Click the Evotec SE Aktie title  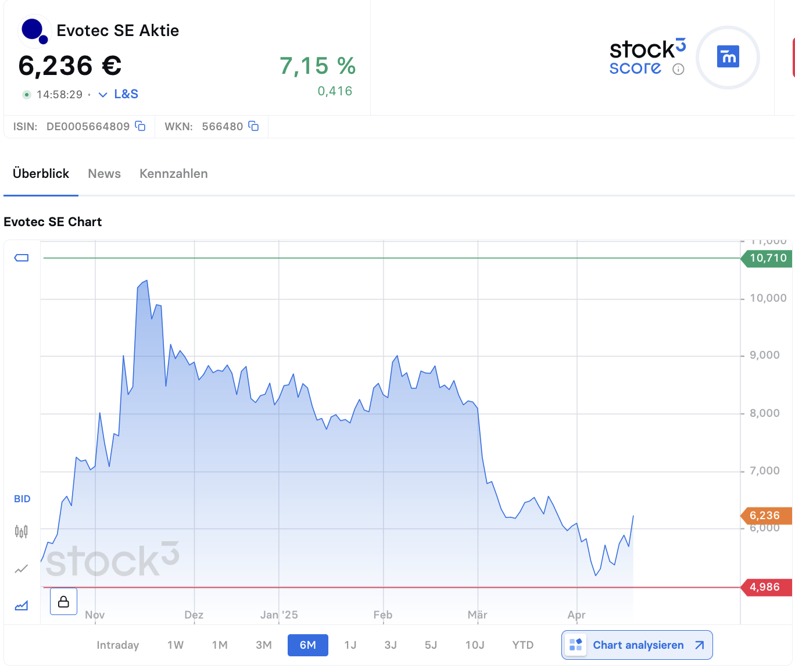coord(118,31)
